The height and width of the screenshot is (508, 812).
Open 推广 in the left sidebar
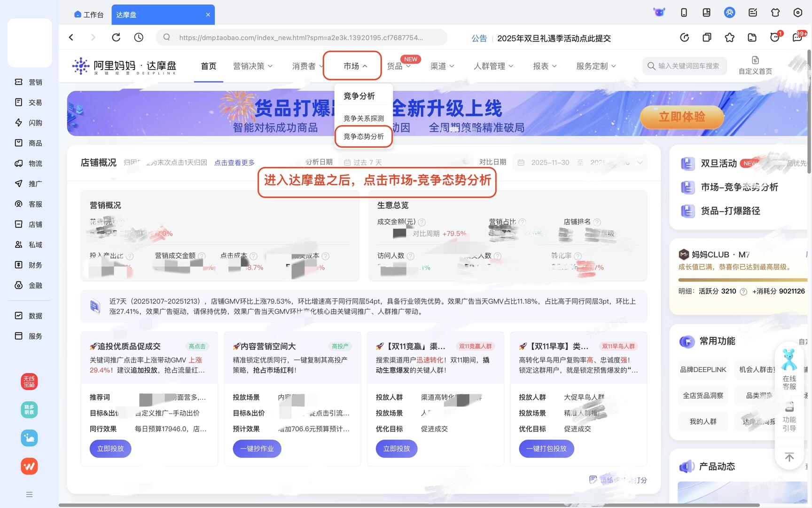pos(29,183)
